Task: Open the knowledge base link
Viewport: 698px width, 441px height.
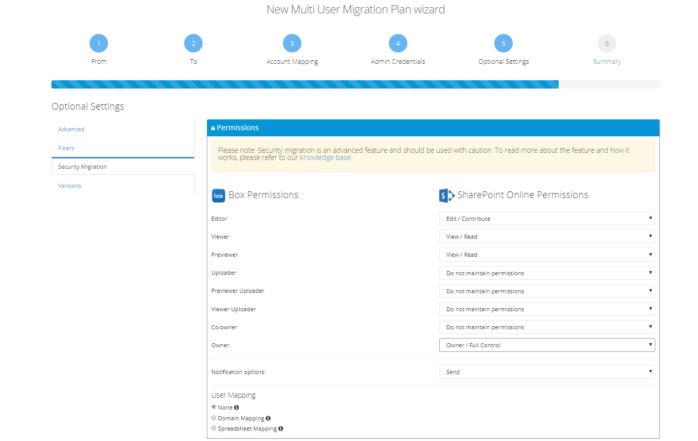Action: [x=325, y=158]
